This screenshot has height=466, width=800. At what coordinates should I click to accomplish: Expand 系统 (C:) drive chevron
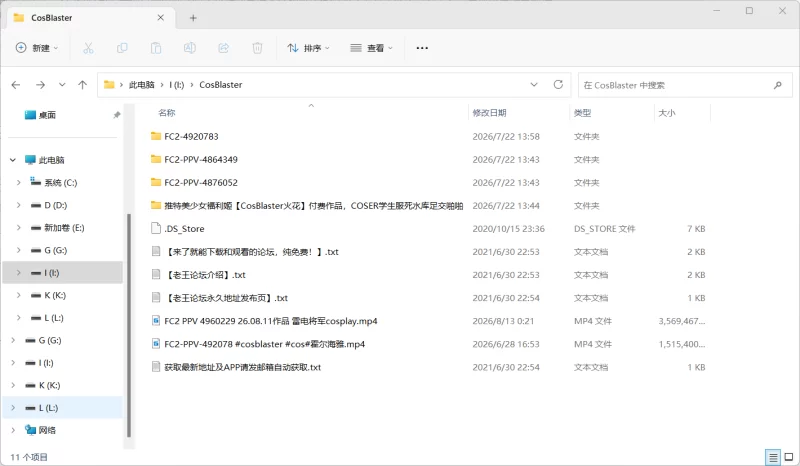click(18, 182)
